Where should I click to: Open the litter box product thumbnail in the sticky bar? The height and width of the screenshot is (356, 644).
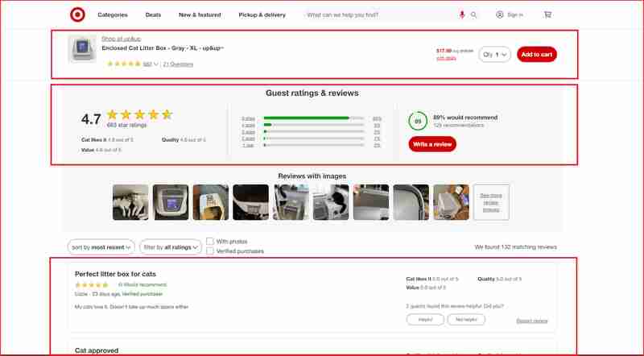click(x=82, y=49)
